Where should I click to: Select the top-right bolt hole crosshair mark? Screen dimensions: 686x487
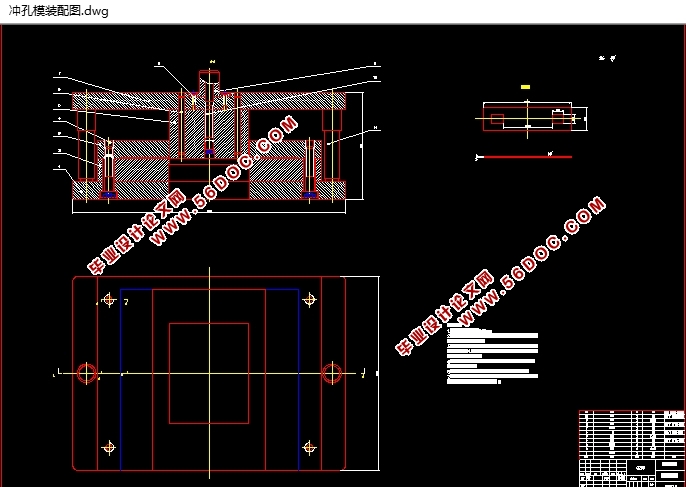[309, 299]
